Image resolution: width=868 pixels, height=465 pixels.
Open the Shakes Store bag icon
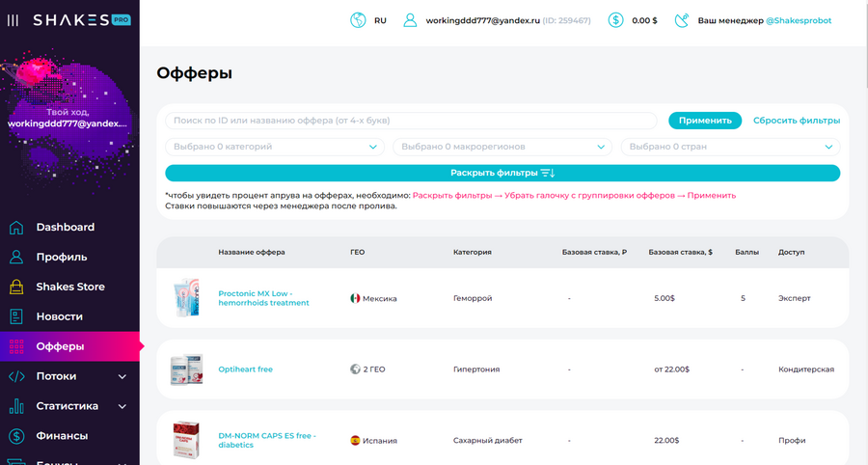click(16, 287)
